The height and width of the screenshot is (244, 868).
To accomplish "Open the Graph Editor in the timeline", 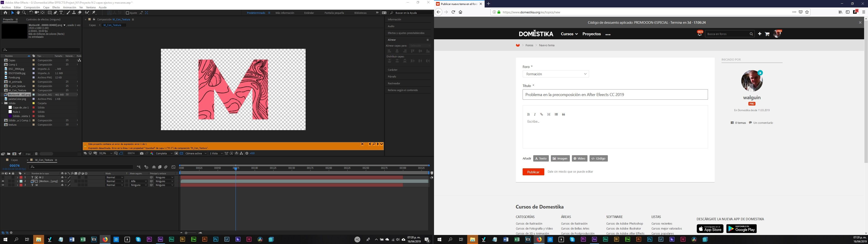I will tap(174, 167).
